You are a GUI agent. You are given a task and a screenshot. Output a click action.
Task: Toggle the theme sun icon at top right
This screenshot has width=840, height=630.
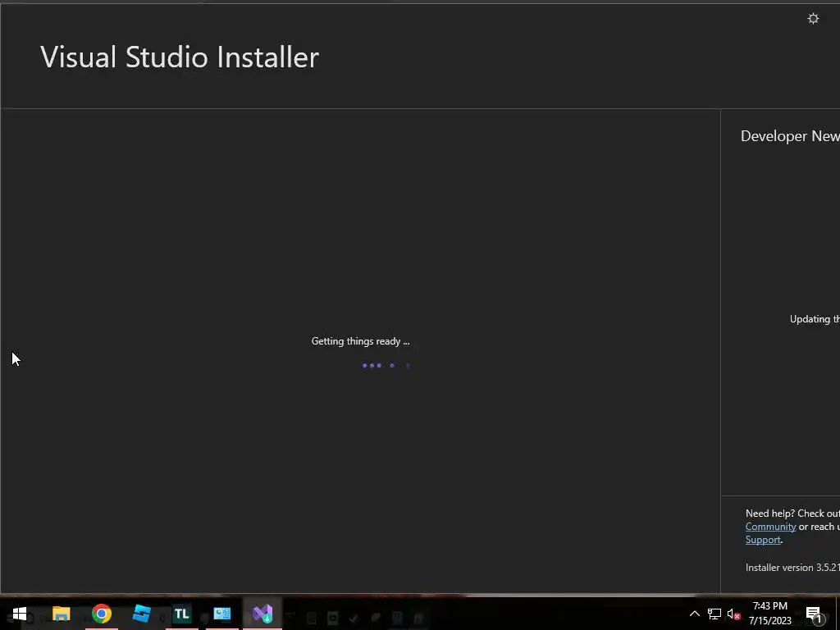click(813, 19)
